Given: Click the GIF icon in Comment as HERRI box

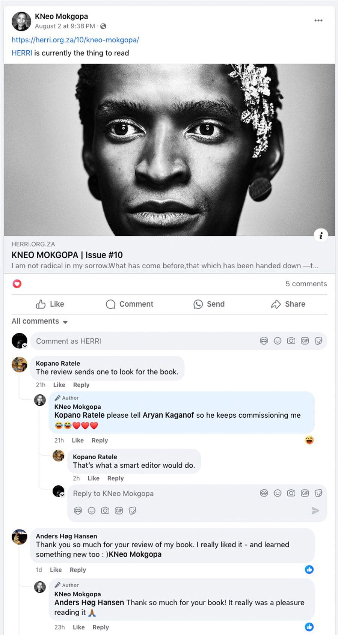Looking at the screenshot, I should tap(305, 341).
